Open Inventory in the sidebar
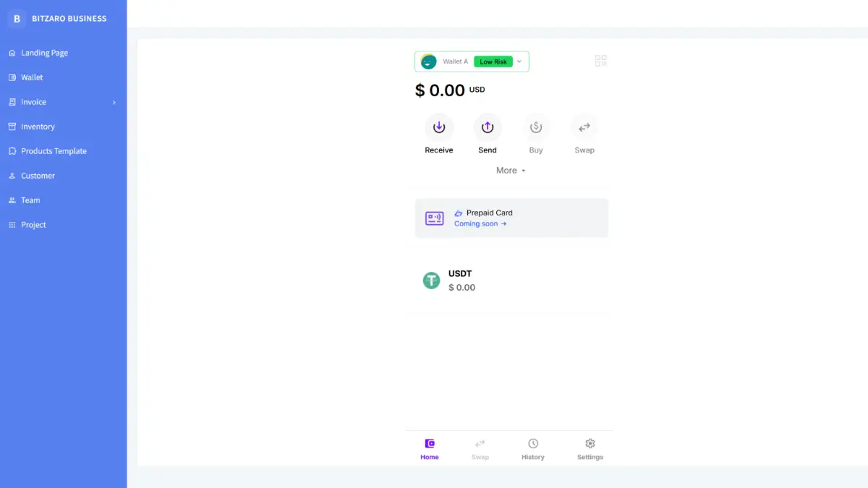This screenshot has width=868, height=488. click(x=38, y=127)
